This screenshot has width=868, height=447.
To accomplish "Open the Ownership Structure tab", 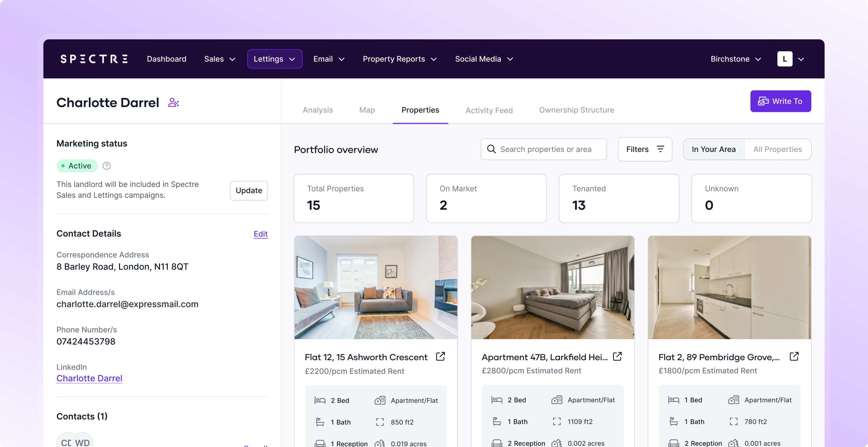I will coord(576,110).
